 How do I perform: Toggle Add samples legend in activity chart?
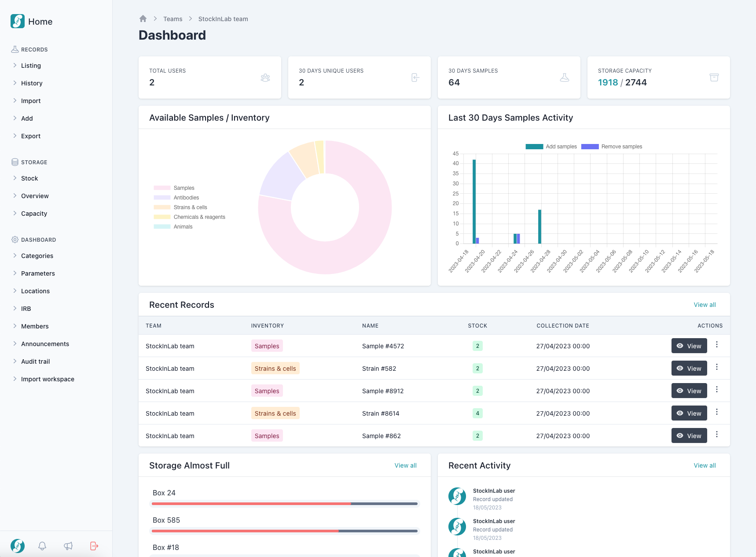551,147
